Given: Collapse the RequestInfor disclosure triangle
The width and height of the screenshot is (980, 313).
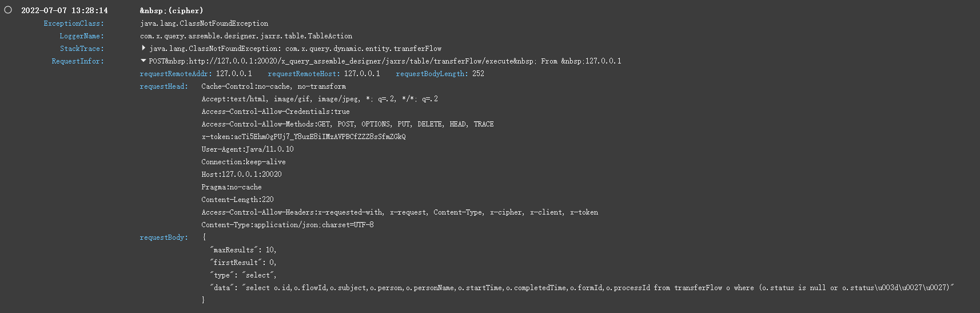Looking at the screenshot, I should point(144,61).
